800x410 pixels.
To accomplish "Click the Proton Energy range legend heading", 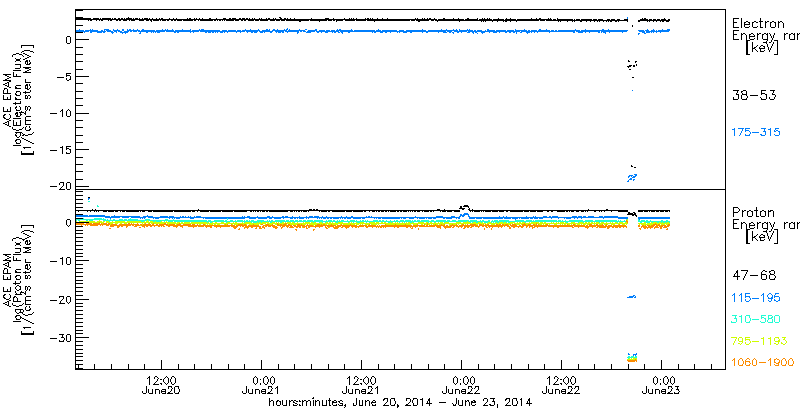I will 765,225.
